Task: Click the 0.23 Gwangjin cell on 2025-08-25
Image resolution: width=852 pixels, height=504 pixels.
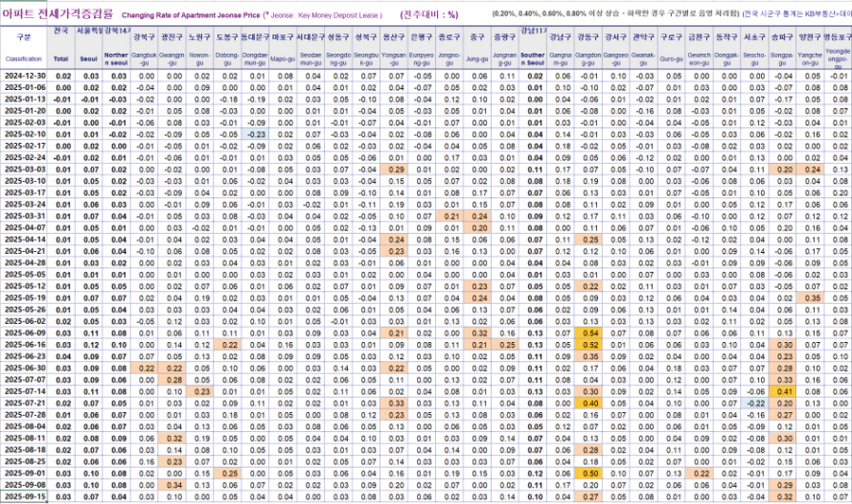Action: click(x=172, y=462)
